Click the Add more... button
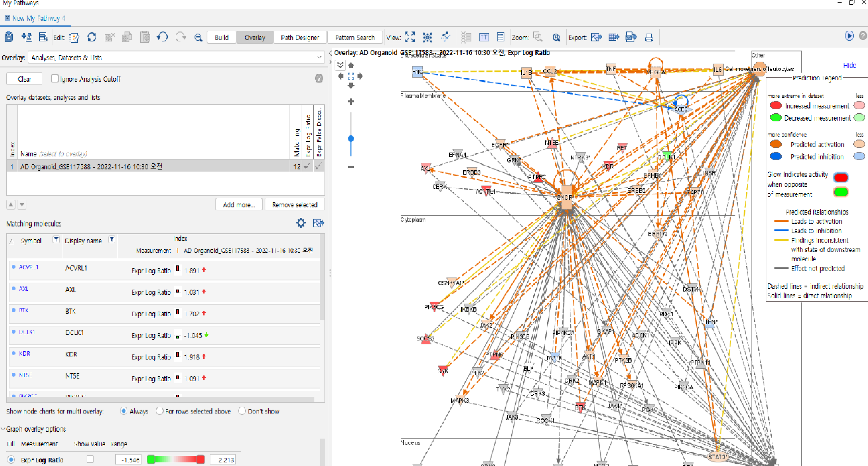 (x=239, y=204)
